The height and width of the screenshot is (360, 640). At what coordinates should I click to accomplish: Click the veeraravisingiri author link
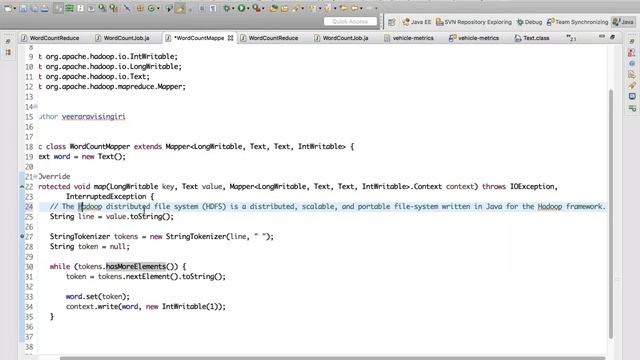[93, 117]
